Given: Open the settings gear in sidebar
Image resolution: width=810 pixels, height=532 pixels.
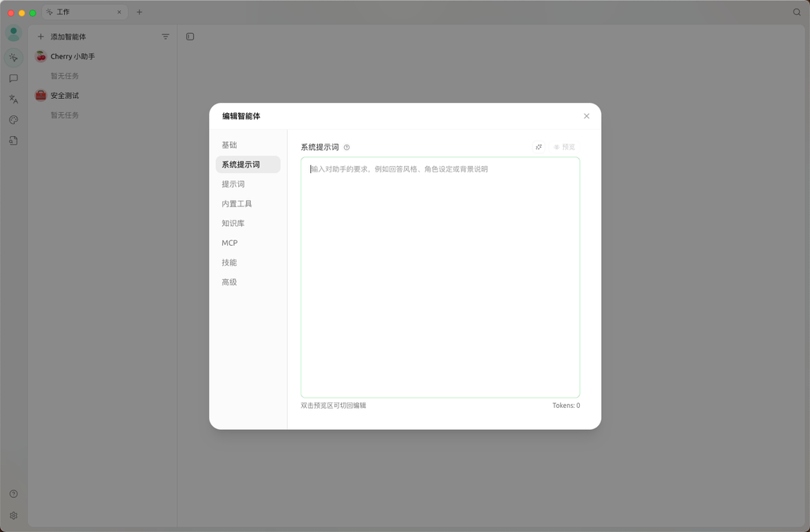Looking at the screenshot, I should coord(13,515).
